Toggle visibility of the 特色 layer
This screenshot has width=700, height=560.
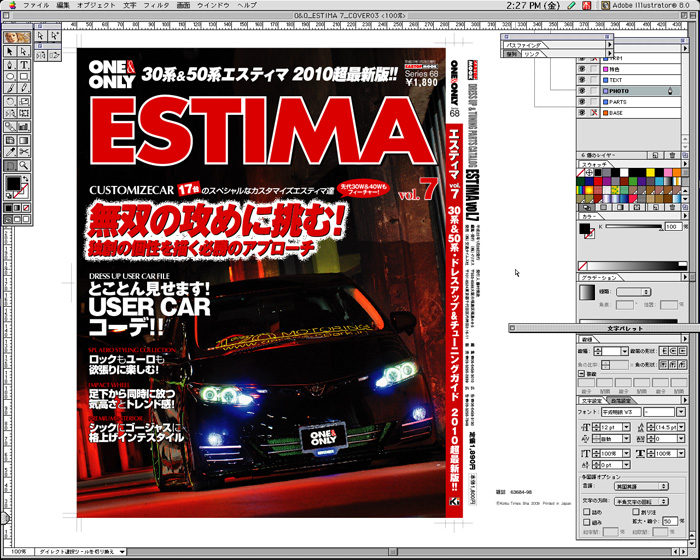pyautogui.click(x=582, y=69)
